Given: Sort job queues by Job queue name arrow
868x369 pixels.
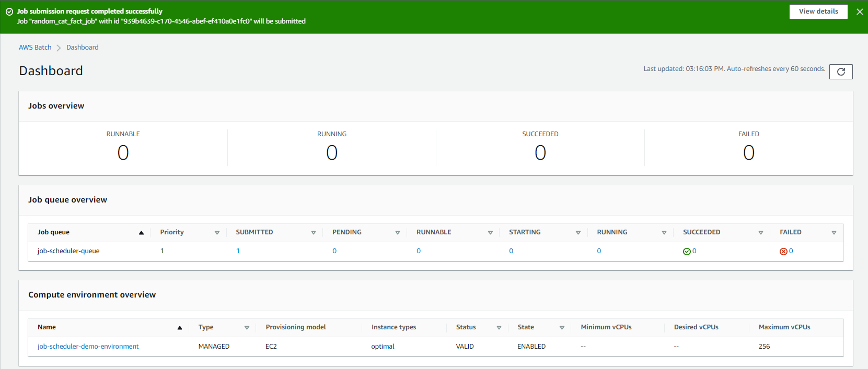Looking at the screenshot, I should tap(141, 233).
